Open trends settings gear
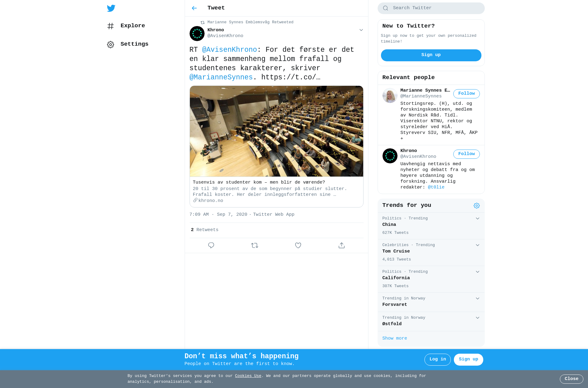Viewport: 588px width, 388px height. coord(477,206)
